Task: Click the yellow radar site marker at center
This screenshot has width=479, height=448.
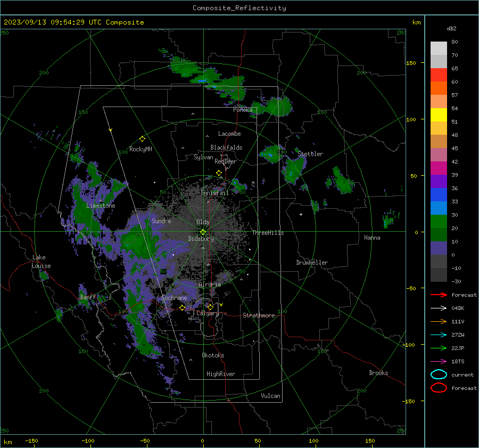Action: coord(203,232)
